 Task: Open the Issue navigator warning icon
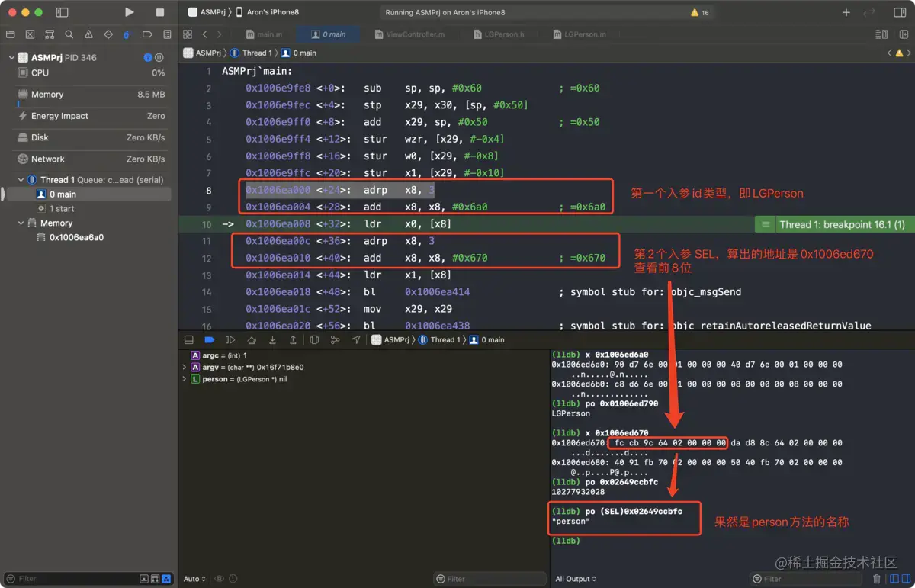(88, 34)
